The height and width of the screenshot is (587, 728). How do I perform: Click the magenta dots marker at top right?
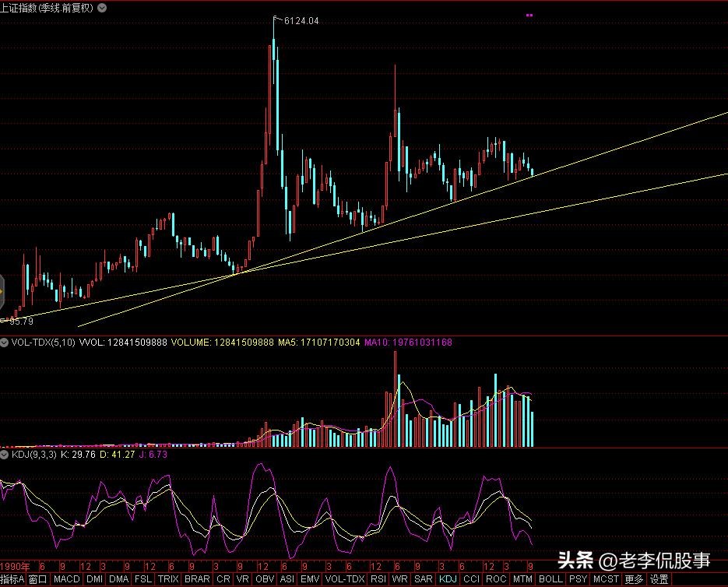(529, 15)
